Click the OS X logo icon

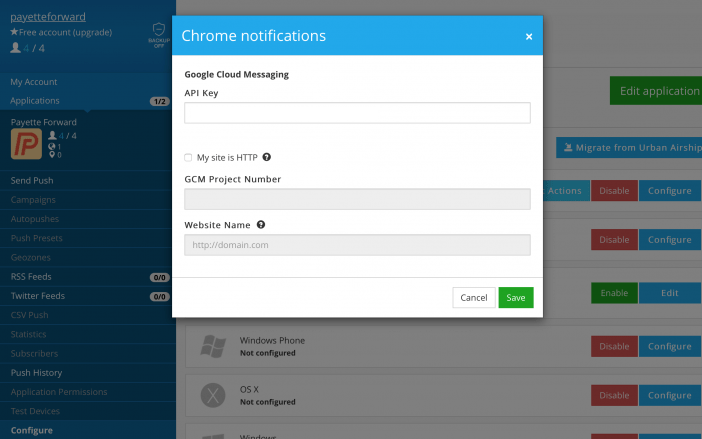click(213, 395)
